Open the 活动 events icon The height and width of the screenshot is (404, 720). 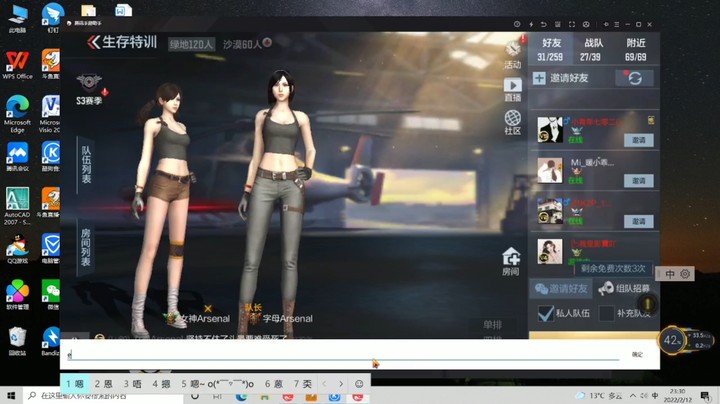(513, 54)
